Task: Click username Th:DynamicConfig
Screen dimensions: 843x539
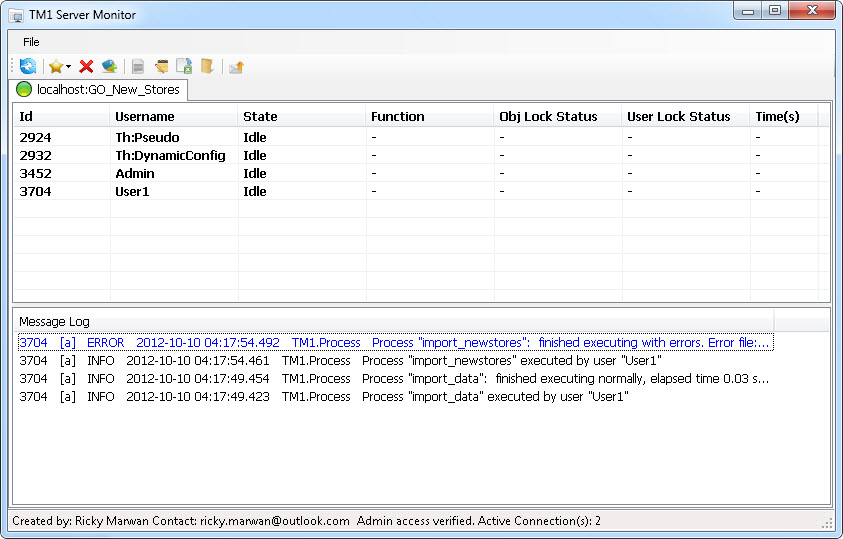Action: click(170, 155)
